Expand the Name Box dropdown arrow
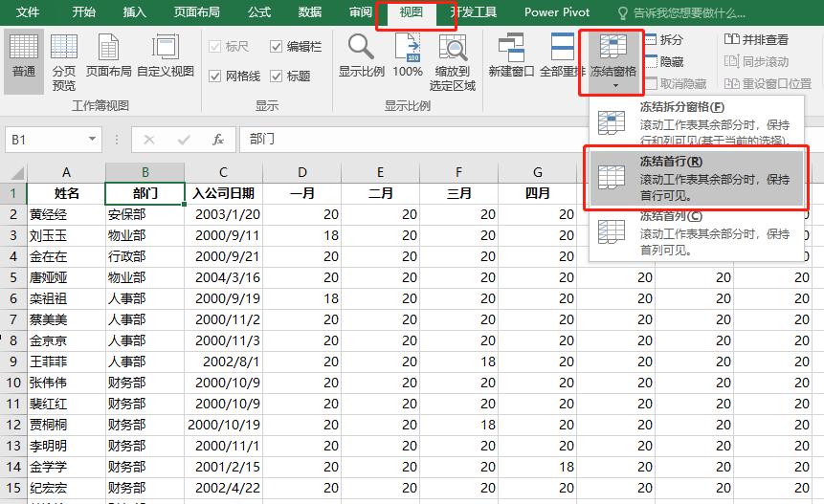The width and height of the screenshot is (824, 504). pyautogui.click(x=92, y=139)
